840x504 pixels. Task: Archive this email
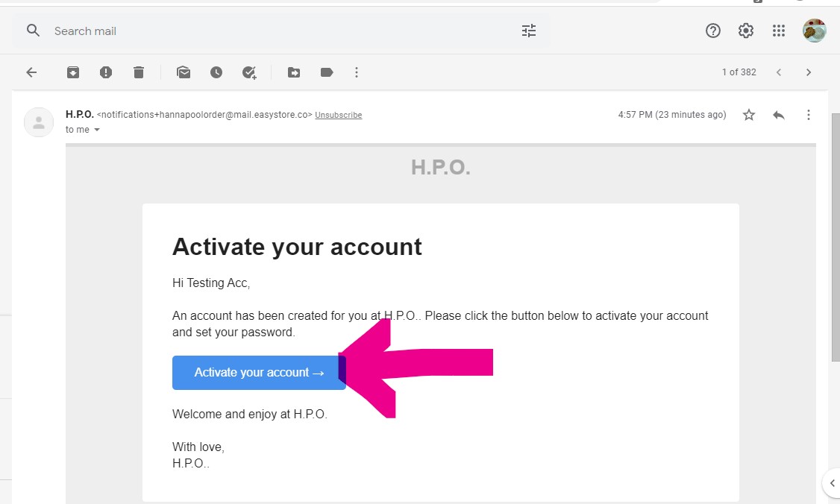[73, 72]
